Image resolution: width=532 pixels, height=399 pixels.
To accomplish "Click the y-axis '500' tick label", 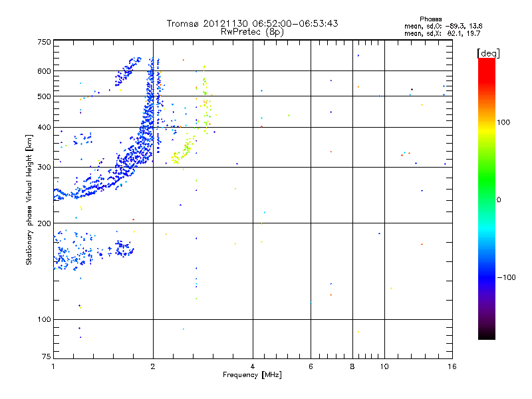I will 44,96.
